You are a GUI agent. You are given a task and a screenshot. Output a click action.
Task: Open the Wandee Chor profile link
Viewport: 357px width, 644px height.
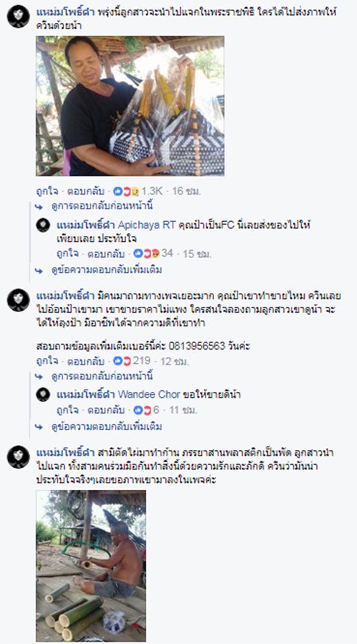coord(149,395)
